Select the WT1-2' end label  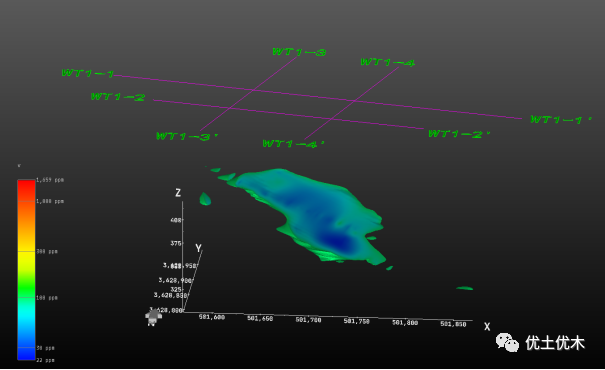click(459, 134)
